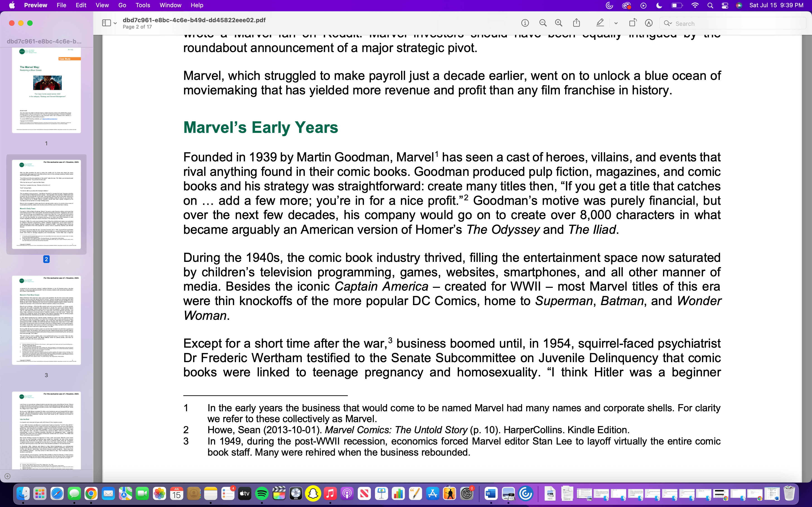Open the PDF info inspector

(x=525, y=23)
